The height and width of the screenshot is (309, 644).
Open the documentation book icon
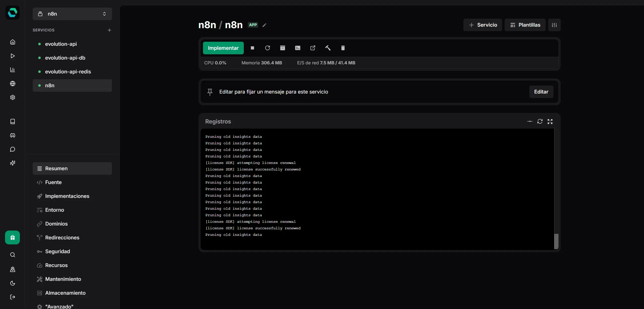tap(13, 121)
